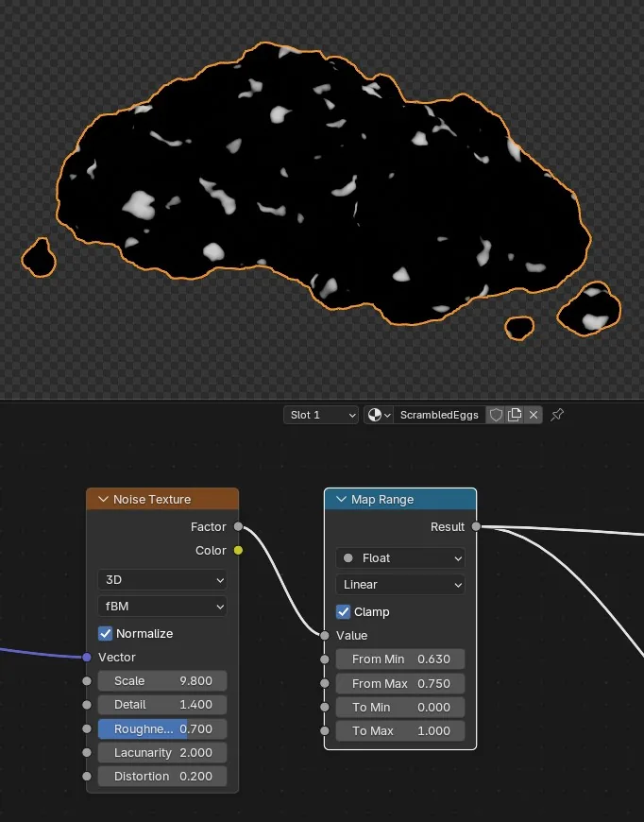This screenshot has width=644, height=822.
Task: Open the Float data type dropdown
Action: click(x=400, y=558)
